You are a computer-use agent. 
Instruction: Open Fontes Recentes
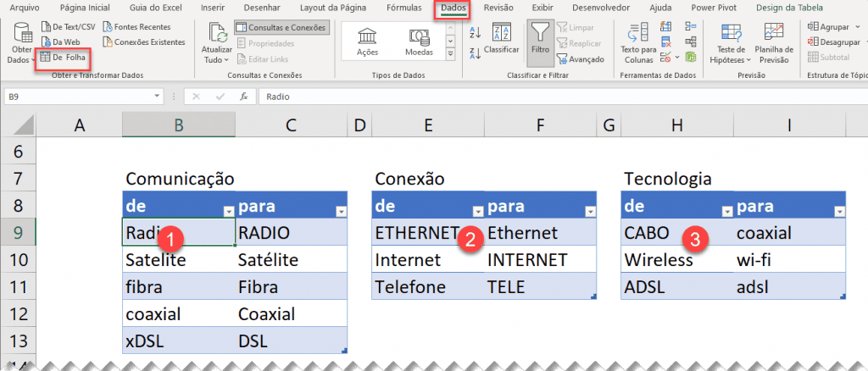pos(137,26)
